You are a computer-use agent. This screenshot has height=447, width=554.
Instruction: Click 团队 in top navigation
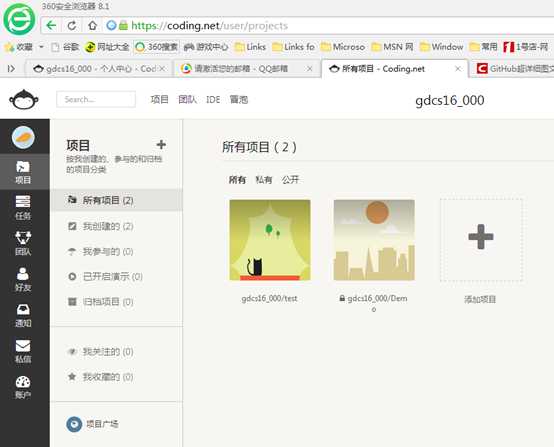pyautogui.click(x=187, y=100)
